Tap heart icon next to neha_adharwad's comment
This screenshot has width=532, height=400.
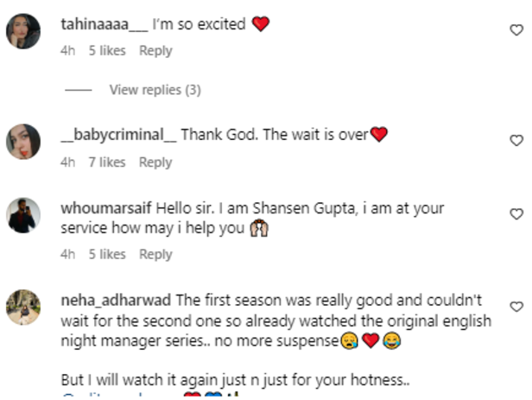(x=516, y=307)
